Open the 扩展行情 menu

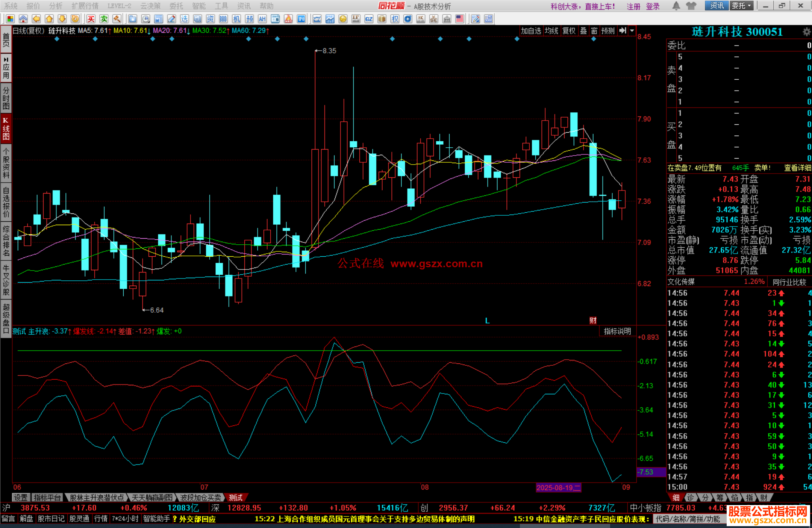coord(85,6)
